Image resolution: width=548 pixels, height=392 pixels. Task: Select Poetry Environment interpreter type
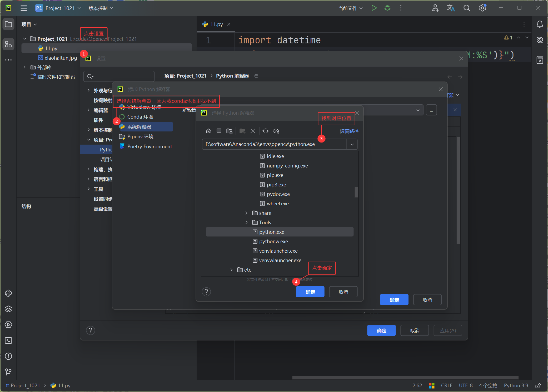coord(150,146)
